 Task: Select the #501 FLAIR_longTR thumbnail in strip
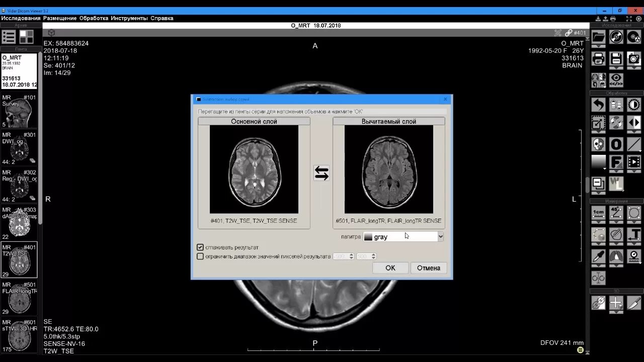point(19,298)
